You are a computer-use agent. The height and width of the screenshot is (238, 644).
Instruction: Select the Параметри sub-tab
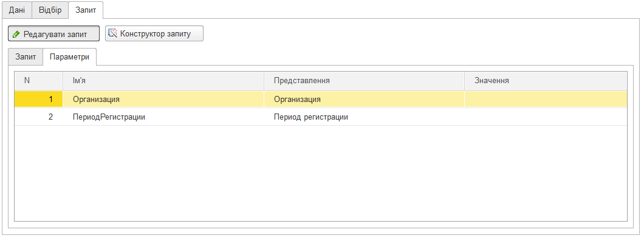tap(69, 57)
